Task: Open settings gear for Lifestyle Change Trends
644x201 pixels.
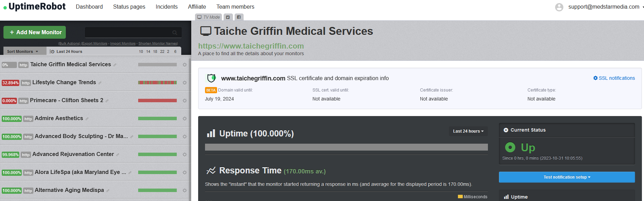Action: point(185,83)
